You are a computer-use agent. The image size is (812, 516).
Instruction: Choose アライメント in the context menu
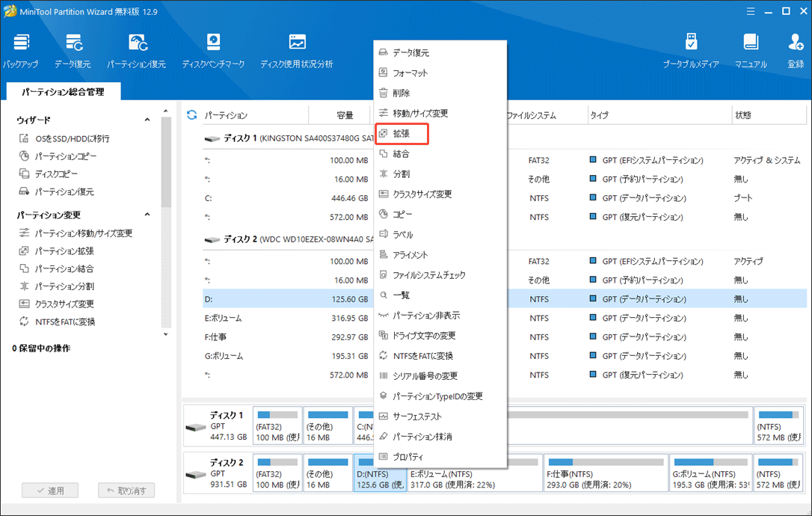[x=440, y=254]
